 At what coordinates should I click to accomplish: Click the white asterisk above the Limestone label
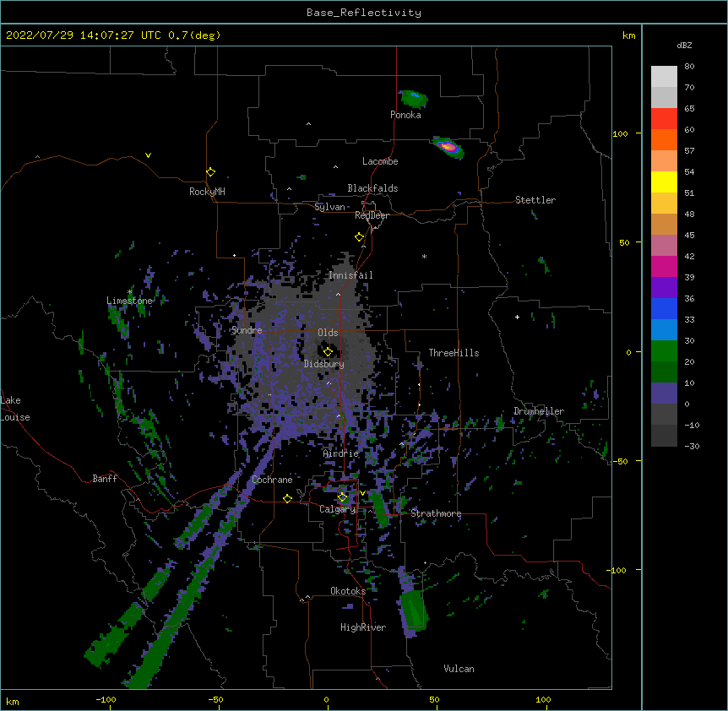coord(129,292)
